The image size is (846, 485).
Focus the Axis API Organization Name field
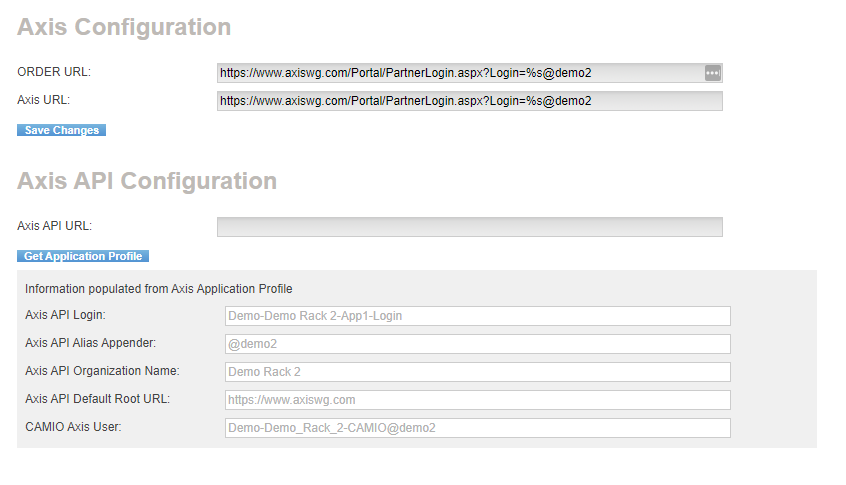(477, 372)
